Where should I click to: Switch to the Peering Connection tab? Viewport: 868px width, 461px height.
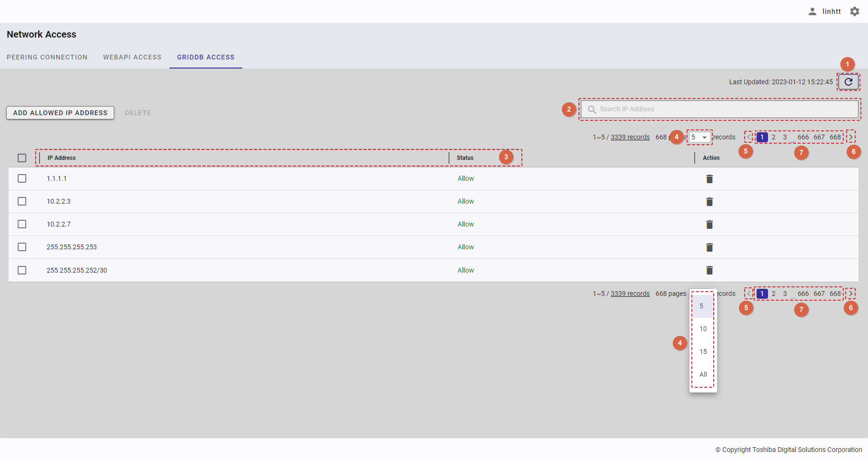point(47,57)
